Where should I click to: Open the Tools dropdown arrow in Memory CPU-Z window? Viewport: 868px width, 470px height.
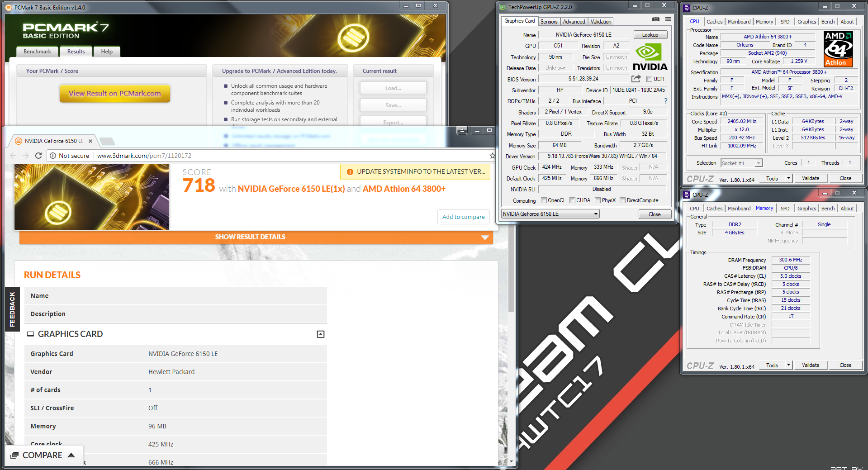pos(788,365)
